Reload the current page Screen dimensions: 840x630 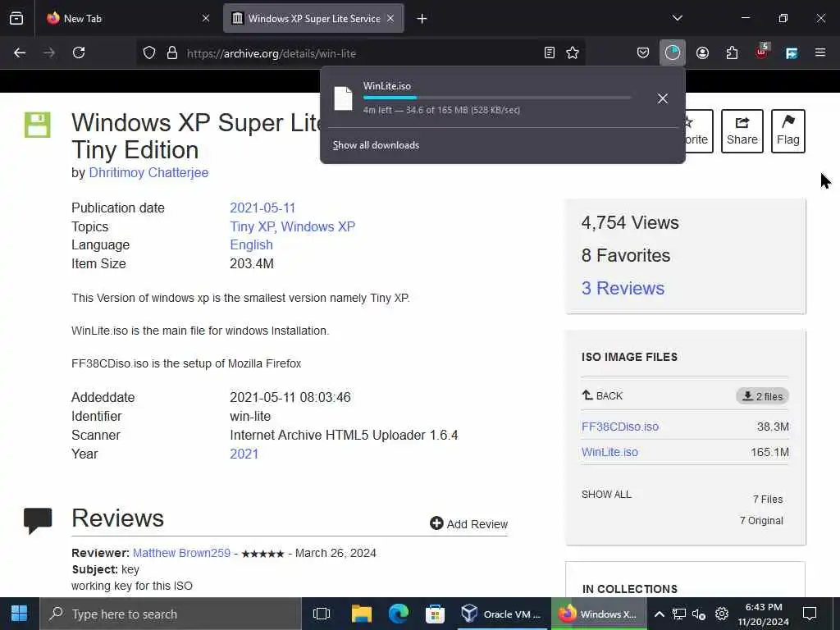79,52
